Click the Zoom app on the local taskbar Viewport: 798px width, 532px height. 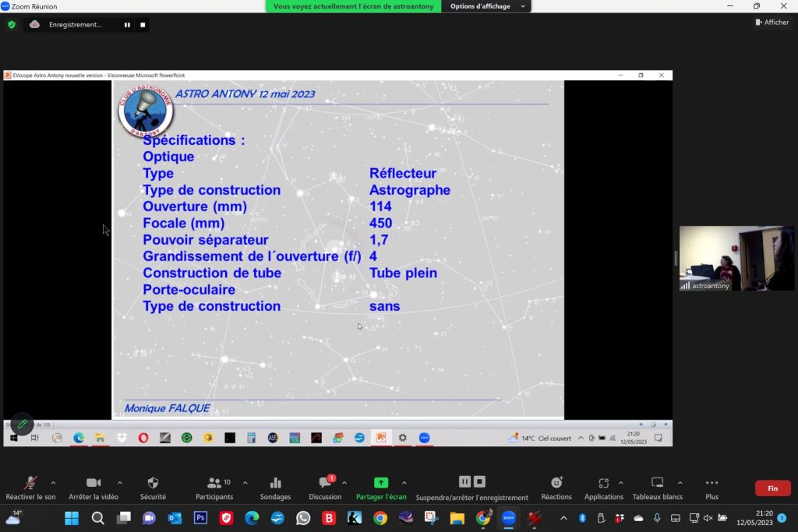pyautogui.click(x=508, y=518)
